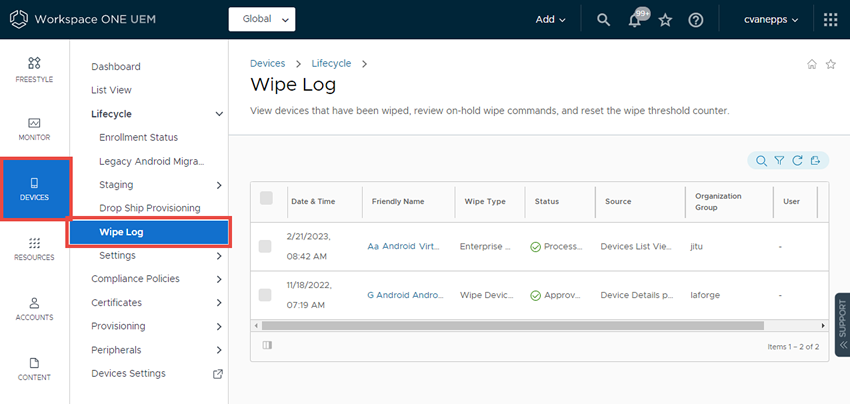850x404 pixels.
Task: Open the Add dropdown menu
Action: point(551,20)
